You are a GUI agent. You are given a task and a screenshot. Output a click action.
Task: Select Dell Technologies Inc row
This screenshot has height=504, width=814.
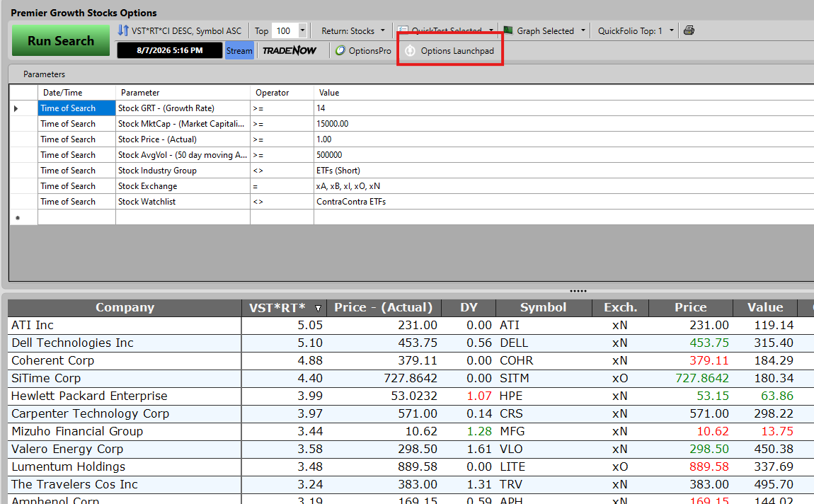[x=411, y=343]
